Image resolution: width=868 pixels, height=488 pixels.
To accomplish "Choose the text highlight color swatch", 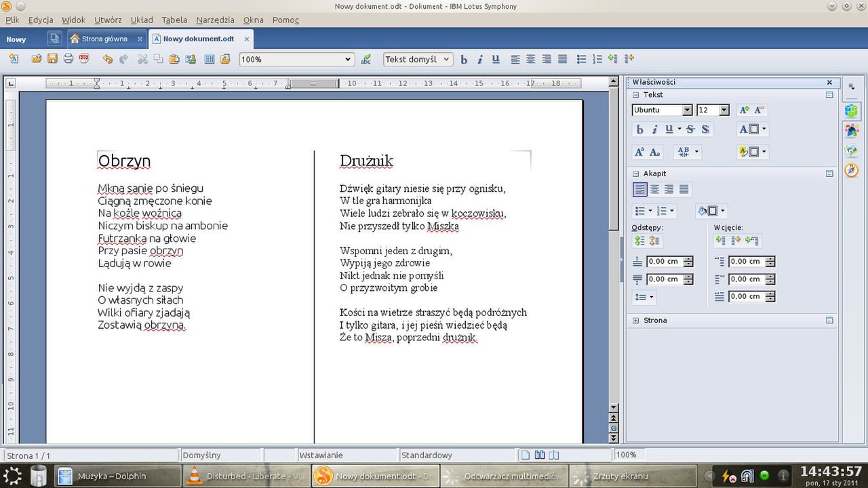I will tap(753, 152).
